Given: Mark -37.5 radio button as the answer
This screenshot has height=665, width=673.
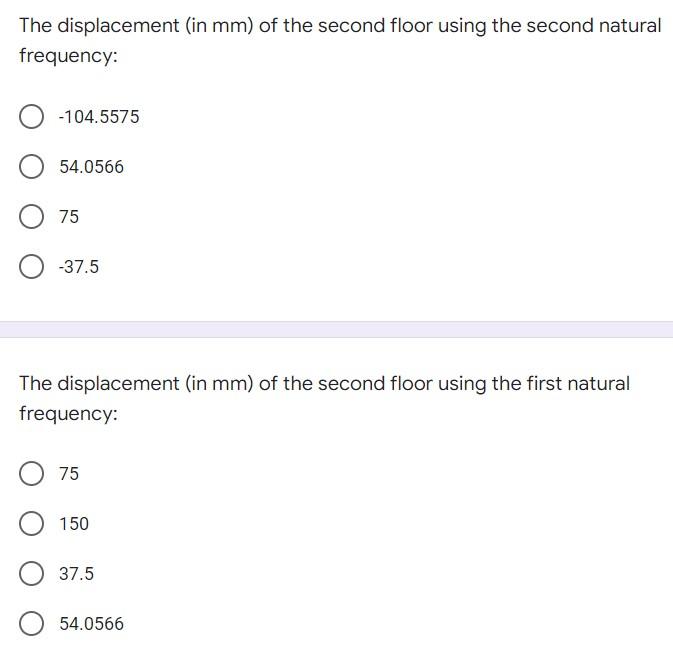Looking at the screenshot, I should point(31,267).
